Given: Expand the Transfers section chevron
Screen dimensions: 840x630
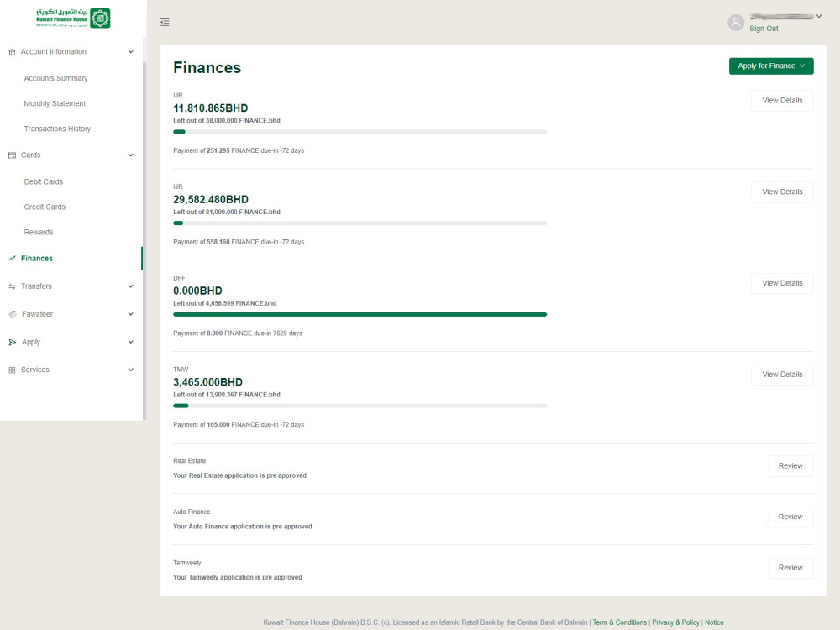Looking at the screenshot, I should tap(131, 286).
